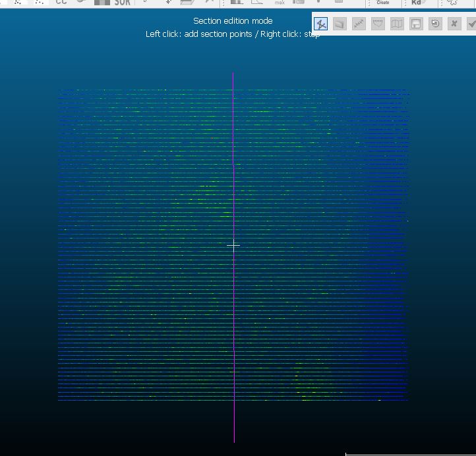Screen dimensions: 476x456
Task: Undo the last section point
Action: (435, 24)
